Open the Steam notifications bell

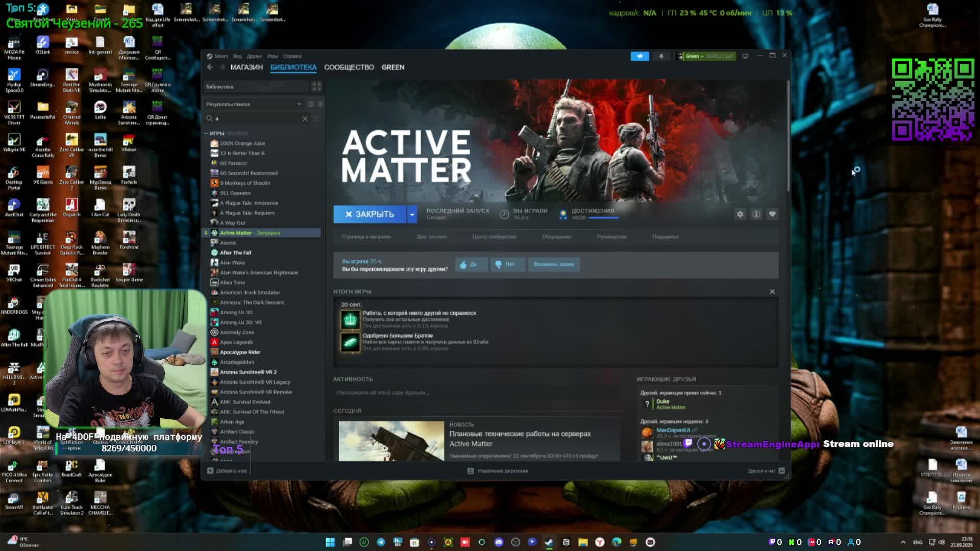click(661, 56)
